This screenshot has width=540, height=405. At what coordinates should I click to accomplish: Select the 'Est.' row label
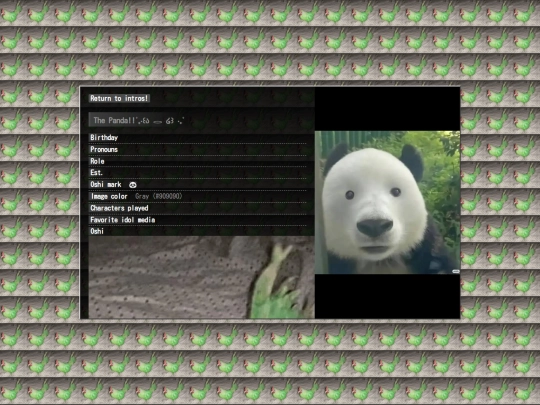coord(96,173)
